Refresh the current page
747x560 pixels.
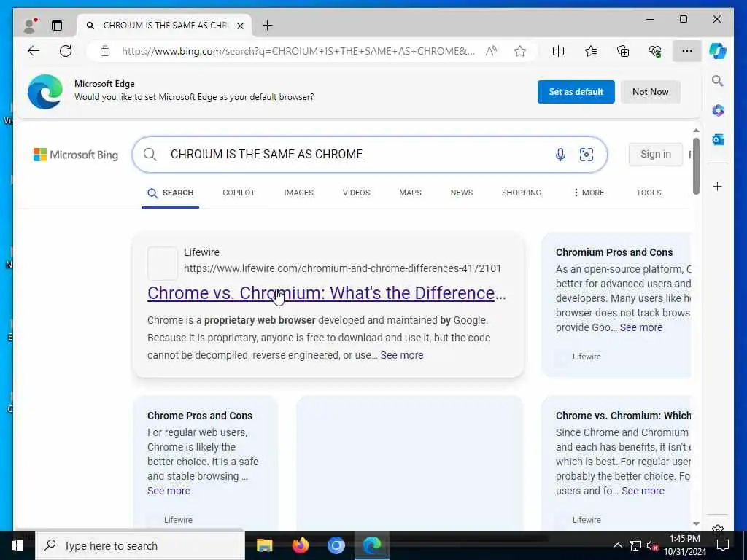coord(66,51)
